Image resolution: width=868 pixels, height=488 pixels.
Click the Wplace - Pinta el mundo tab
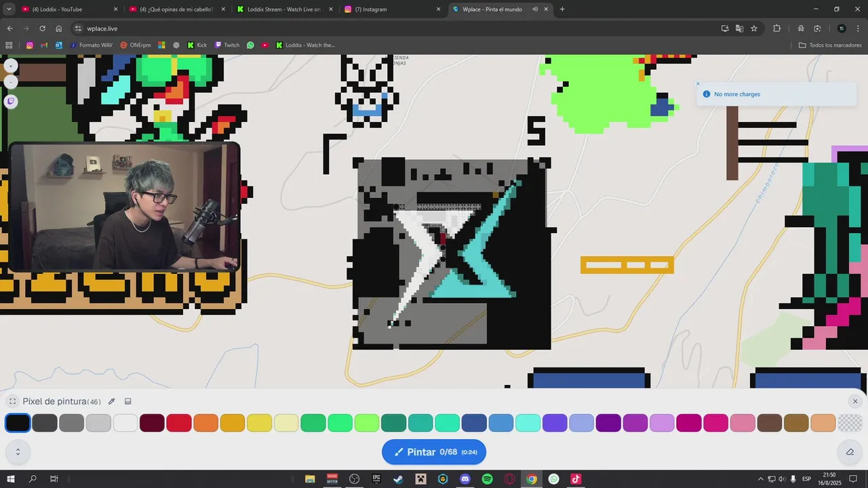(x=500, y=9)
